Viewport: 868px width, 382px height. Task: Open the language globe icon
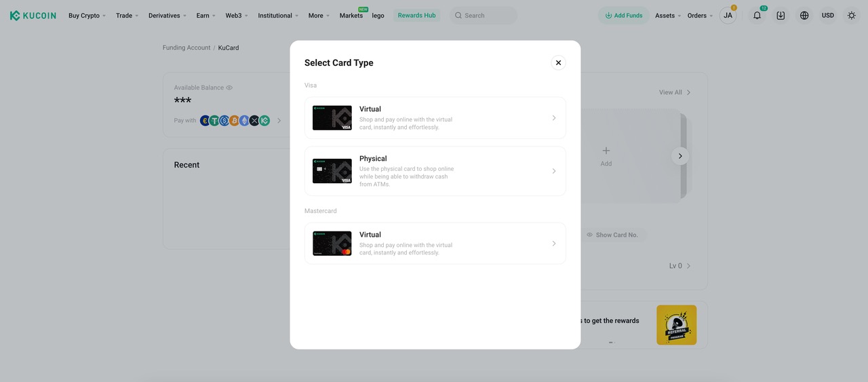(804, 16)
